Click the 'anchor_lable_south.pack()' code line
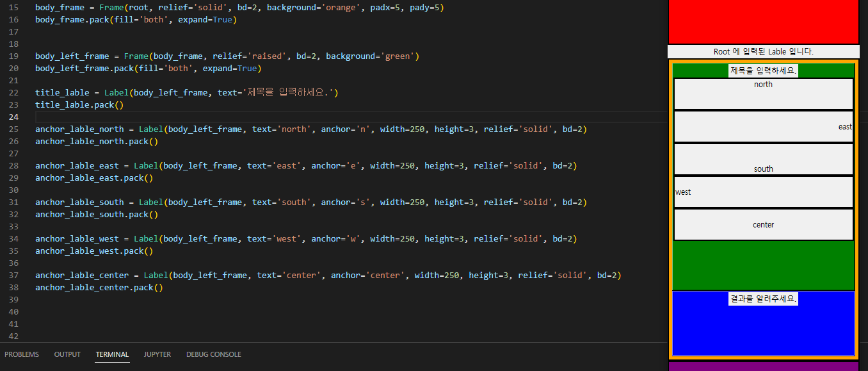 (x=97, y=214)
